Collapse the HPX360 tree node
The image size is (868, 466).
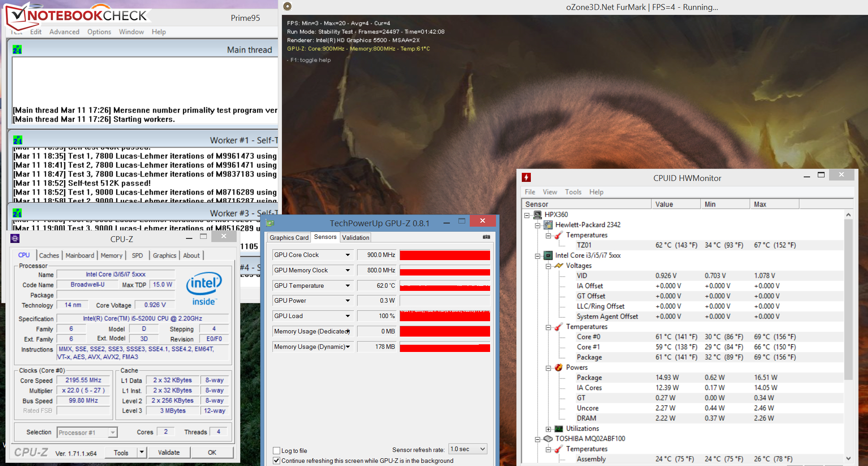(x=527, y=215)
